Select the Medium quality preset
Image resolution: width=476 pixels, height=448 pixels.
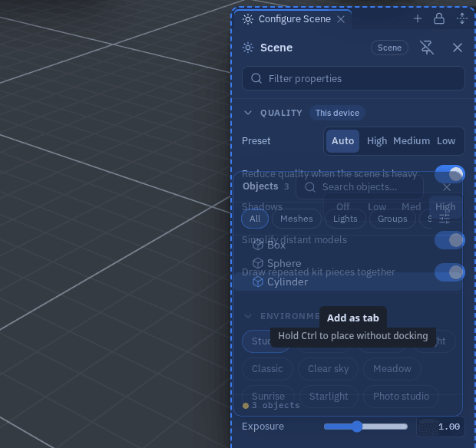[412, 141]
